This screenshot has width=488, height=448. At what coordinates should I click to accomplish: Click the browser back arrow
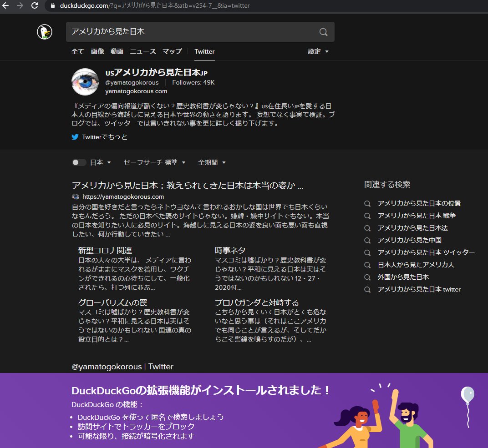(5, 5)
